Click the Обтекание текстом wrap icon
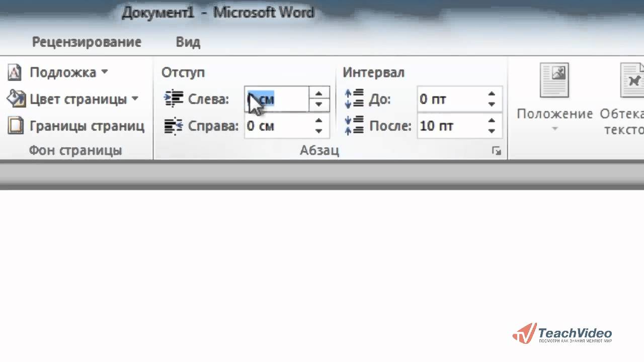This screenshot has width=644, height=362. [x=632, y=80]
